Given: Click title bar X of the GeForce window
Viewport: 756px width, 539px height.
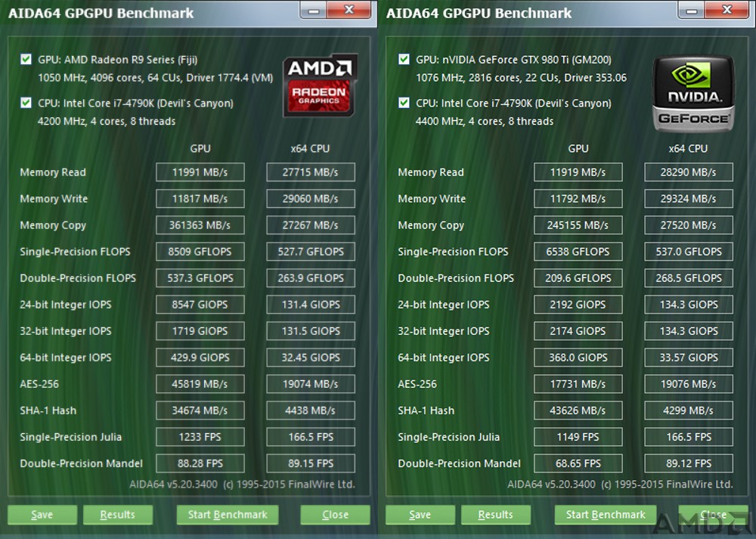Looking at the screenshot, I should coord(727,10).
